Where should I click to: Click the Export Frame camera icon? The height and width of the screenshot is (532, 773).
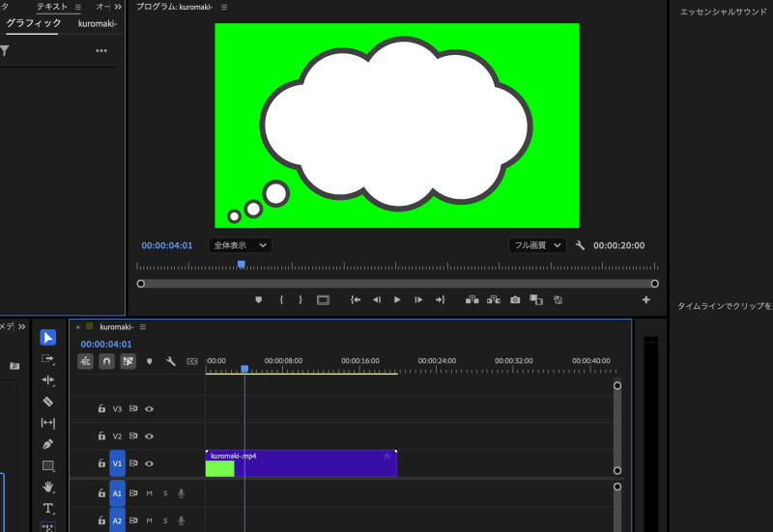(x=515, y=300)
